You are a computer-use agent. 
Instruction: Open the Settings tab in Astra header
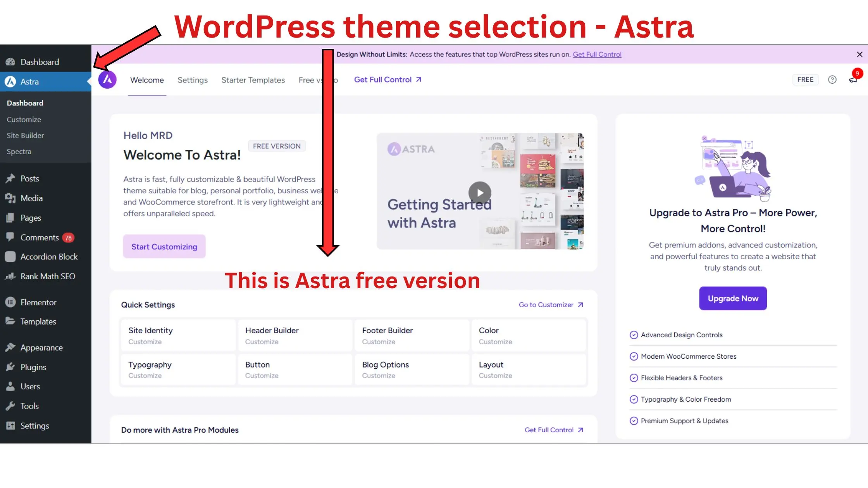(x=193, y=80)
